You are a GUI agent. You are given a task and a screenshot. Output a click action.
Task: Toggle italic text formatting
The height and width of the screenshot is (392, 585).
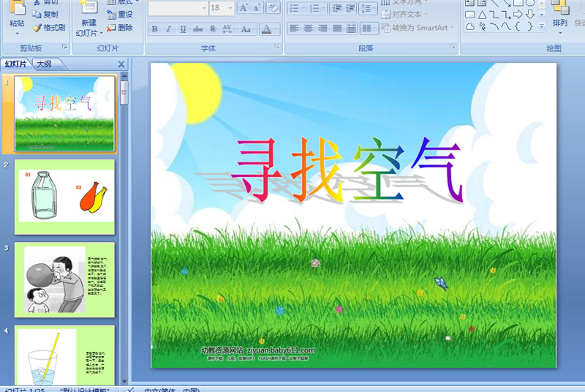(x=169, y=29)
